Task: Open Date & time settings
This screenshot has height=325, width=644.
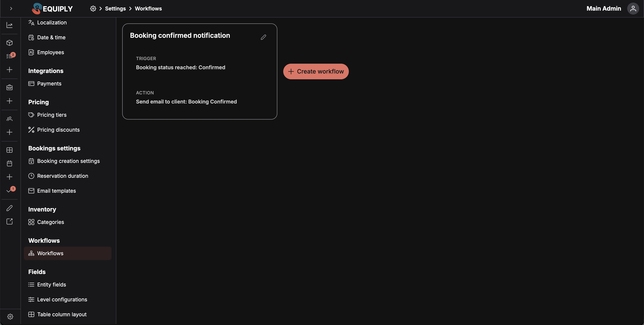Action: (x=67, y=37)
